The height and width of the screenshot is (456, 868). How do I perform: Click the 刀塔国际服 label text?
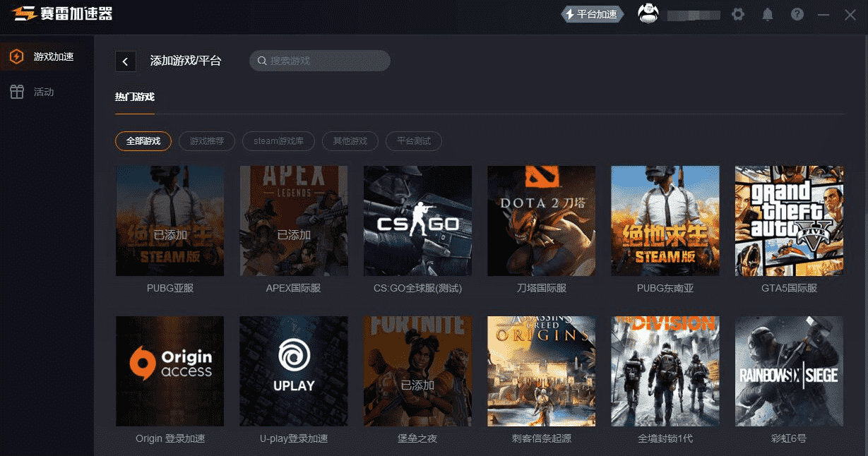click(542, 288)
